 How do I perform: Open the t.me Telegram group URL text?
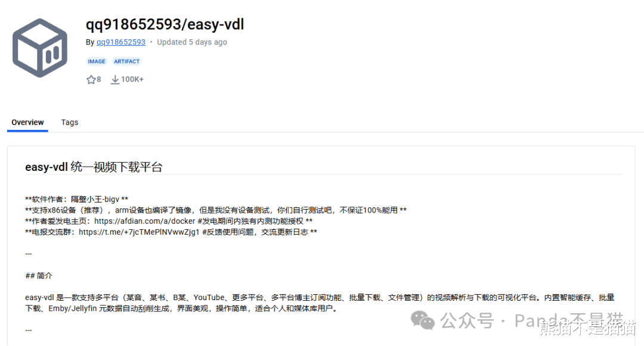(139, 232)
